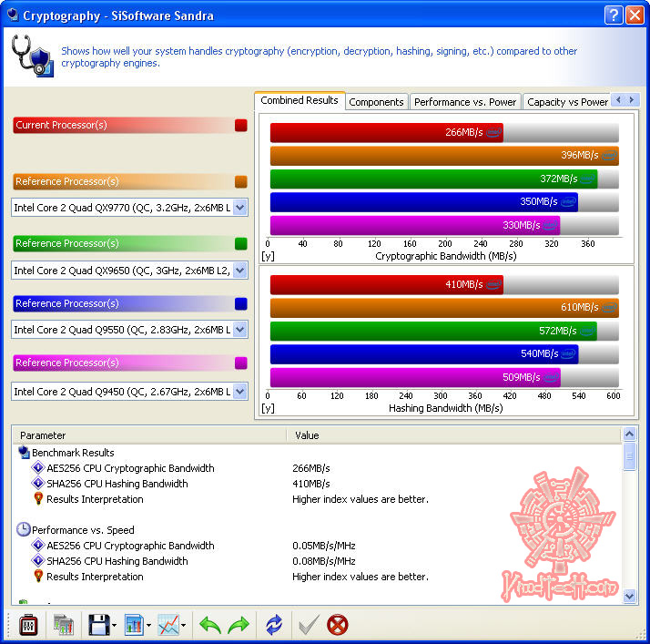
Task: Click the magenta Reference Processor color swatch
Action: tap(241, 363)
